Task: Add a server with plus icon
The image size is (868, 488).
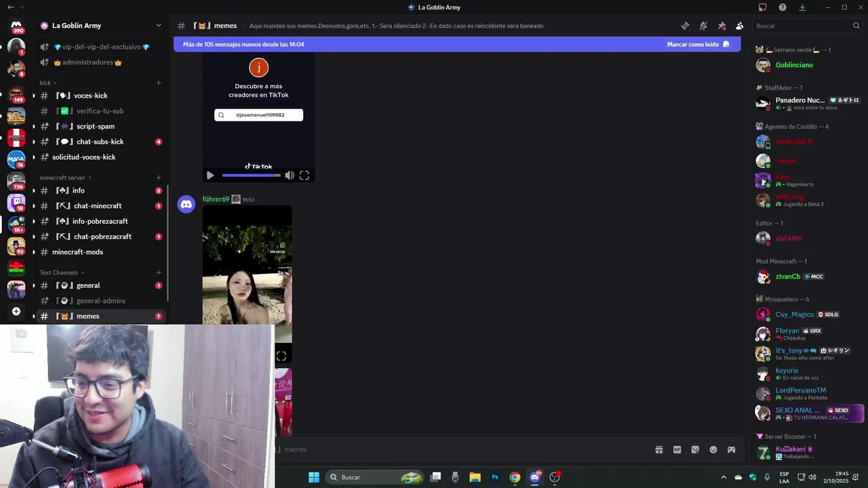Action: point(16,312)
